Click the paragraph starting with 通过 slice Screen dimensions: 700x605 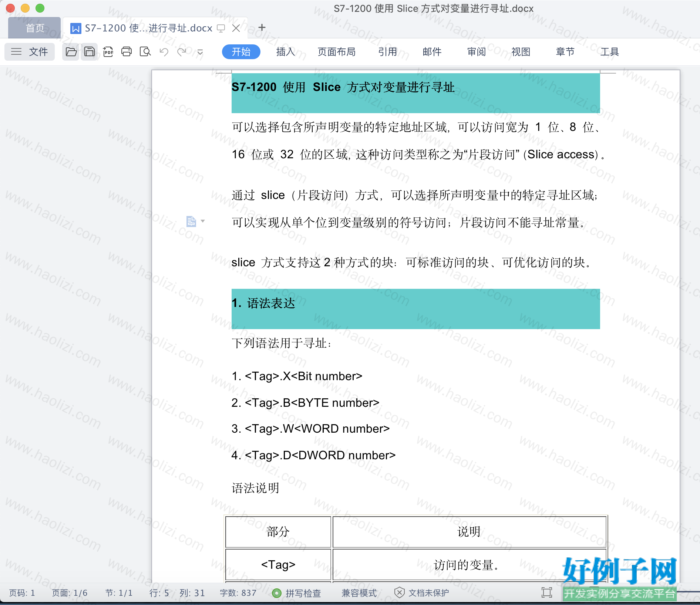pyautogui.click(x=415, y=195)
